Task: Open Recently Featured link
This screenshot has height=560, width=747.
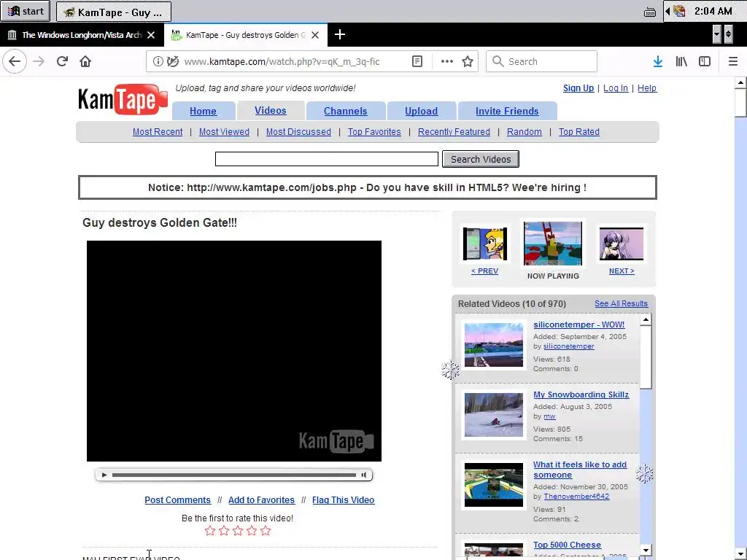Action: (454, 132)
